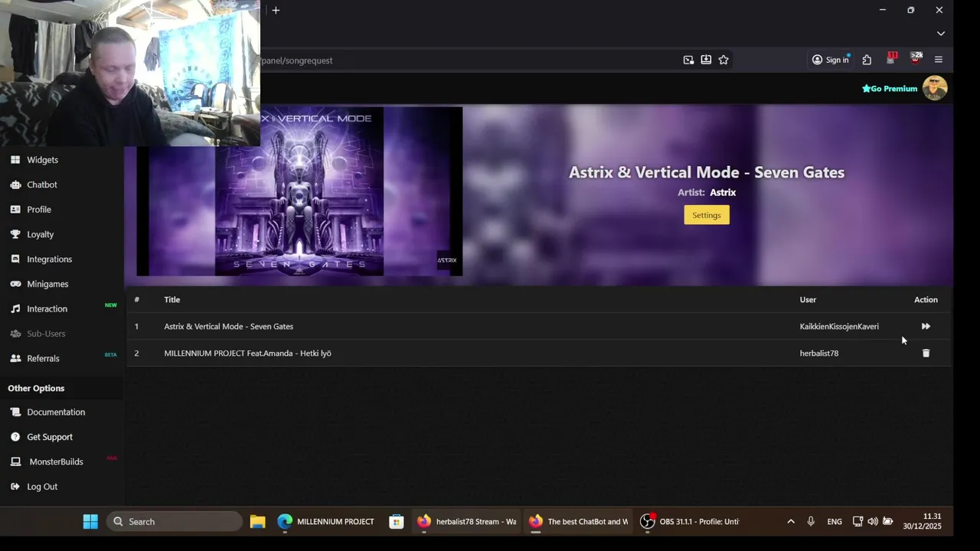Click the Title column header
The height and width of the screenshot is (551, 980).
[x=171, y=300]
